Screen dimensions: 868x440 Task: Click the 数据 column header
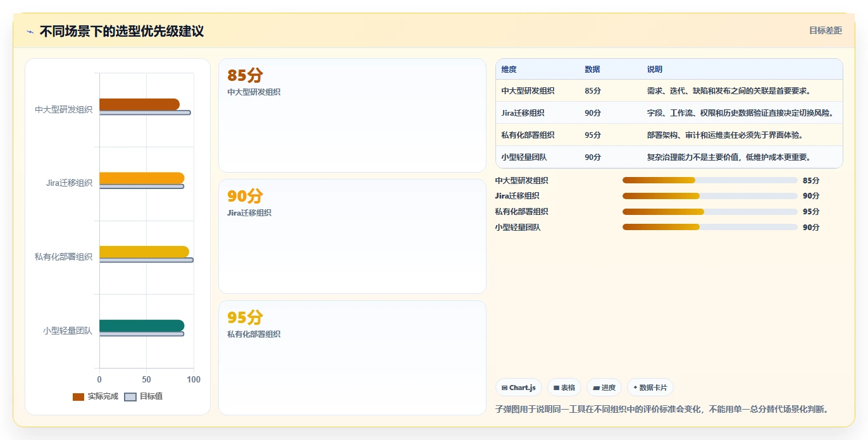pyautogui.click(x=592, y=70)
